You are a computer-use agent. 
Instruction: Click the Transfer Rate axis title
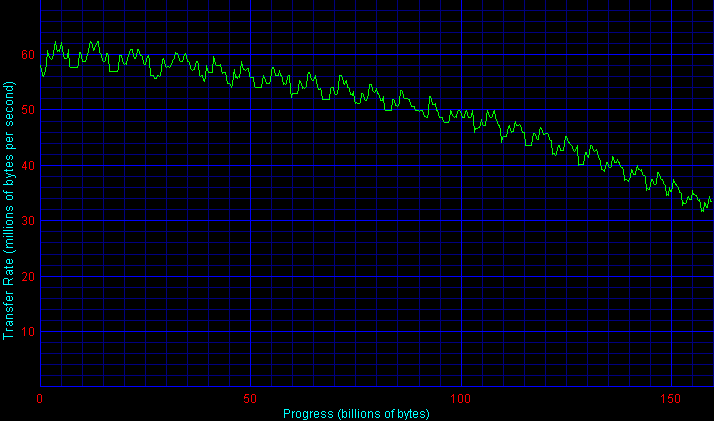9,211
